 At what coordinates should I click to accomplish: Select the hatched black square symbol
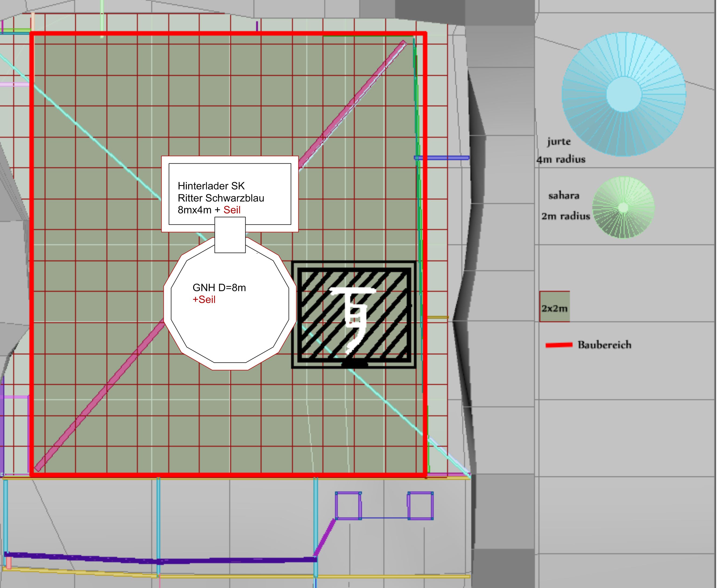coord(354,315)
